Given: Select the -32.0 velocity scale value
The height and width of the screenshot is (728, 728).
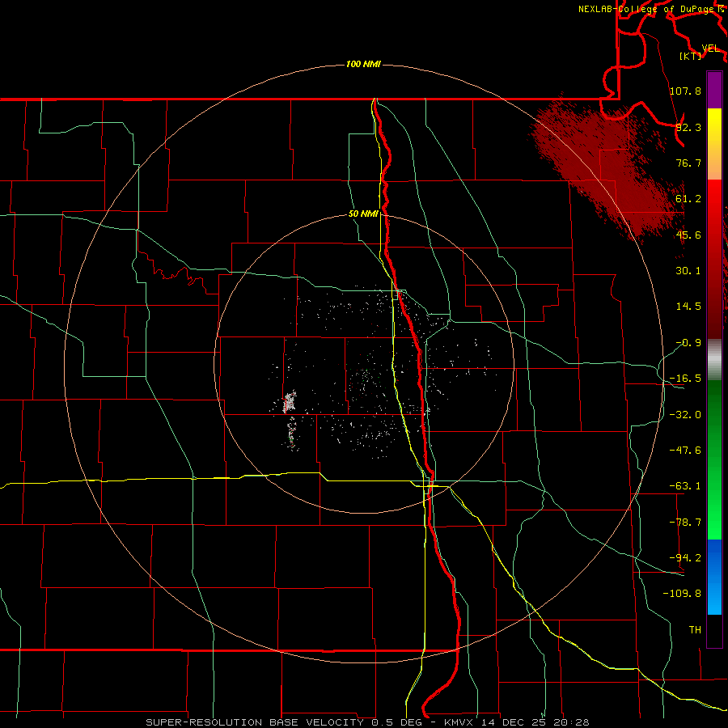Looking at the screenshot, I should pos(685,415).
